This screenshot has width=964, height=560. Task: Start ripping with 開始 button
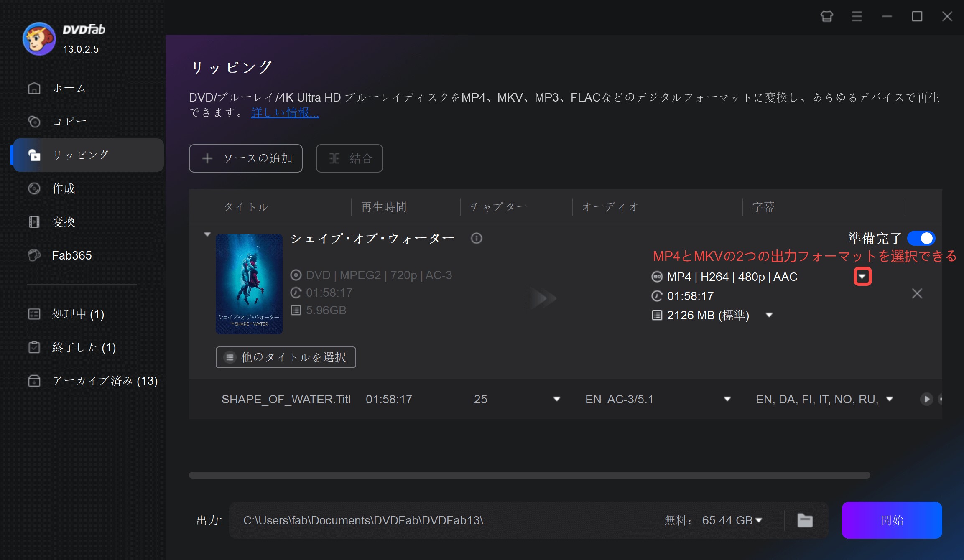892,520
